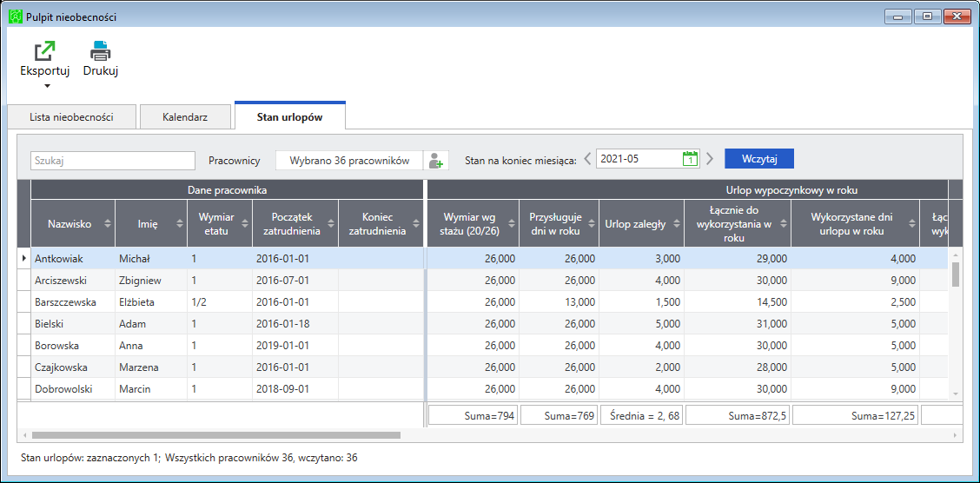Viewport: 980px width, 483px height.
Task: Click the horizontal scrollbar thumb
Action: 215,435
